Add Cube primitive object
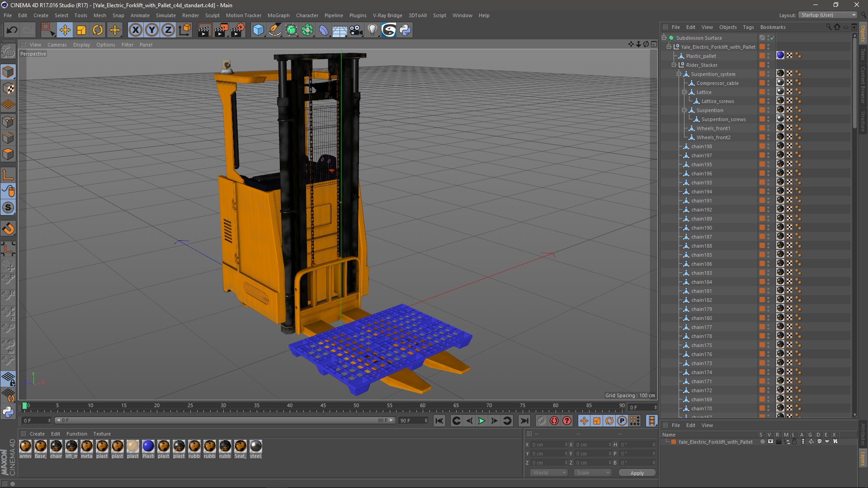The height and width of the screenshot is (488, 868). click(x=258, y=30)
